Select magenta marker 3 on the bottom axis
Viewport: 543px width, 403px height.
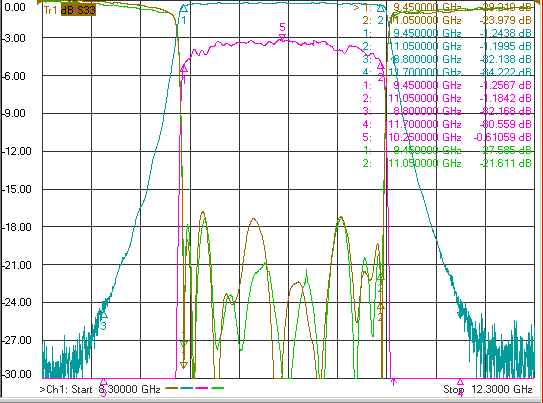click(x=103, y=382)
